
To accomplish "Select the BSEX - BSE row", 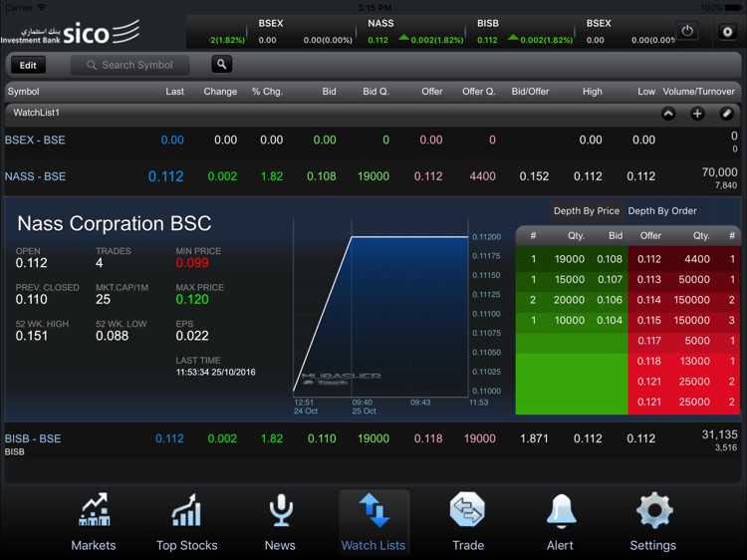I will [x=372, y=140].
